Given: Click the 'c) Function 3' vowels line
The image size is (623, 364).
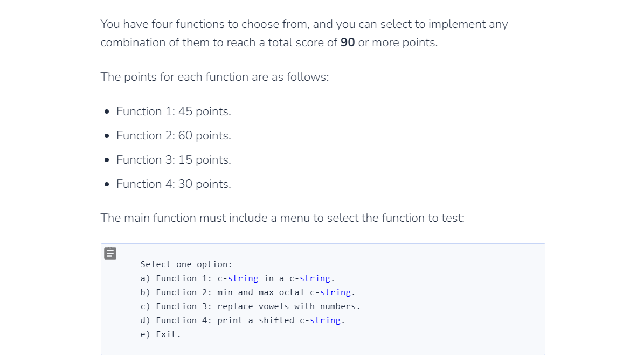Looking at the screenshot, I should coord(250,306).
